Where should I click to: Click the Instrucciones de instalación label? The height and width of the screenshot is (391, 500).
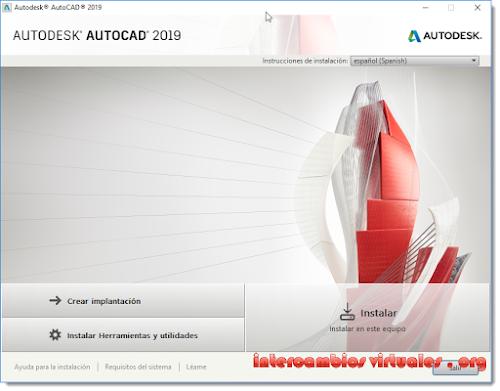(305, 61)
